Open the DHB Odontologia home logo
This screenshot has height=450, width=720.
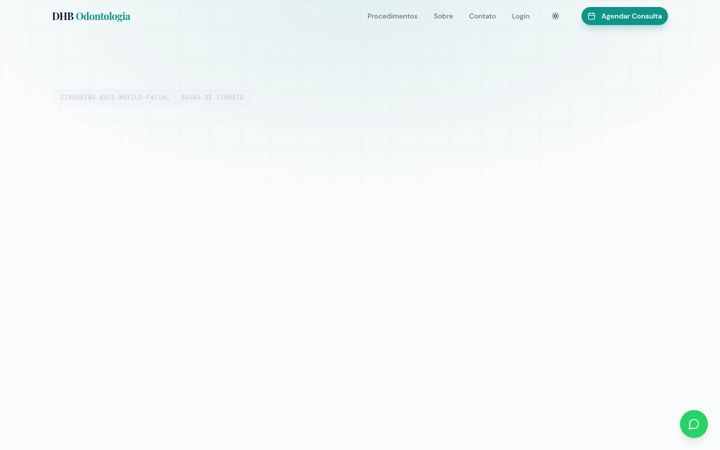[91, 16]
